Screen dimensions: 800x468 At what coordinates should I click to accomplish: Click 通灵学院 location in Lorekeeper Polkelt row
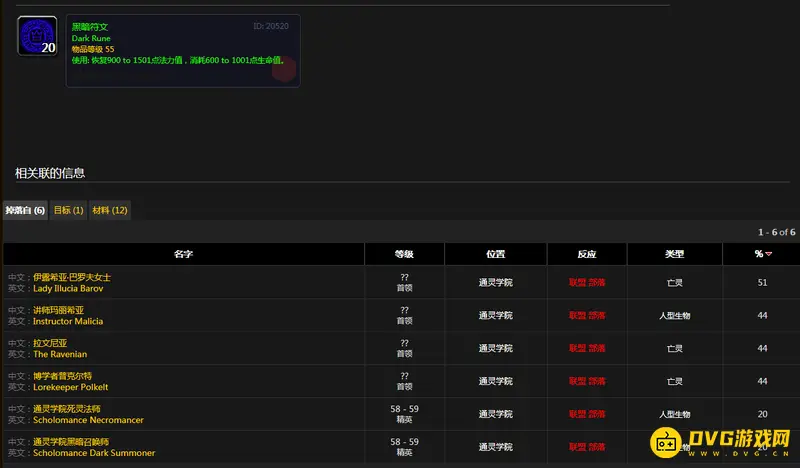click(495, 381)
